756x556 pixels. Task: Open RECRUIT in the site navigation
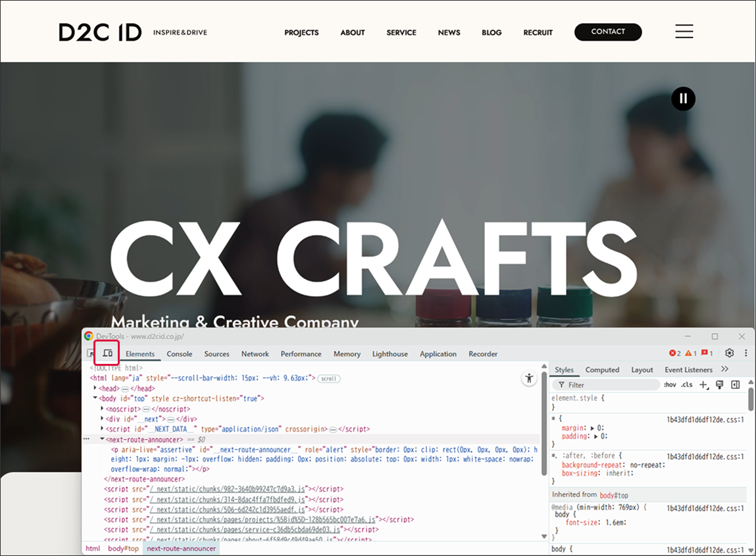[538, 32]
